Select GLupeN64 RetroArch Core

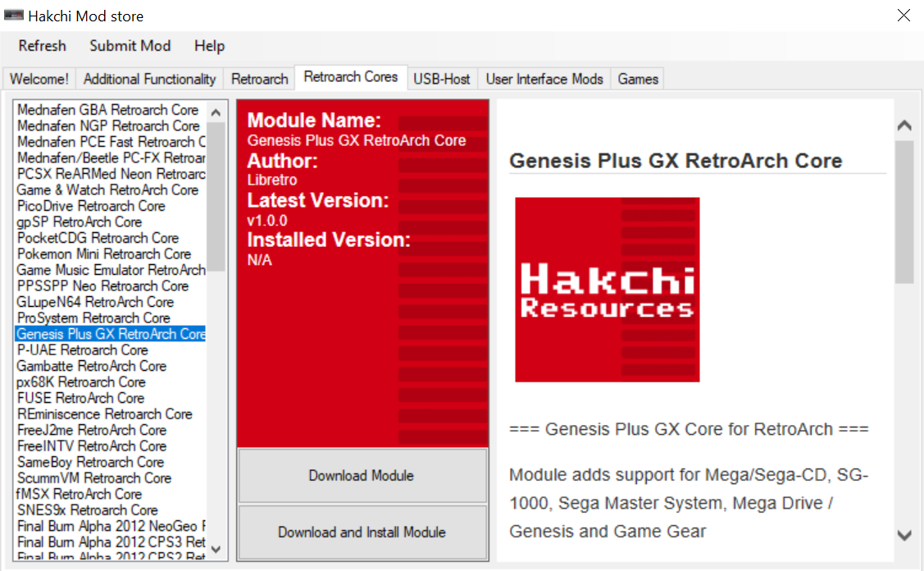point(110,302)
